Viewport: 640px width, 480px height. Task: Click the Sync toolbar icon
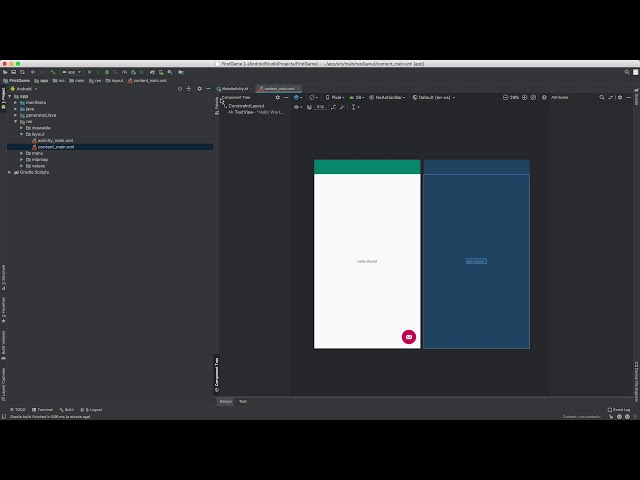tap(22, 72)
